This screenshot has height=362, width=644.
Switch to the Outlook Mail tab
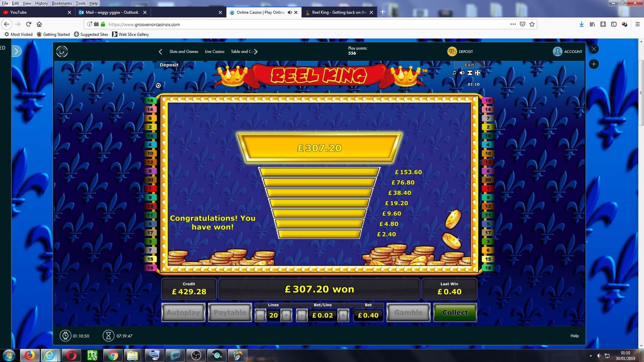pyautogui.click(x=112, y=12)
